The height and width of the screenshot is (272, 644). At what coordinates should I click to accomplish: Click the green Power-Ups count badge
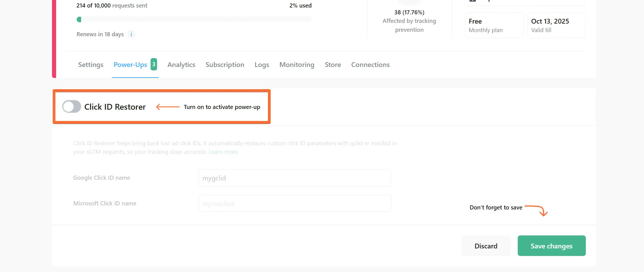154,64
